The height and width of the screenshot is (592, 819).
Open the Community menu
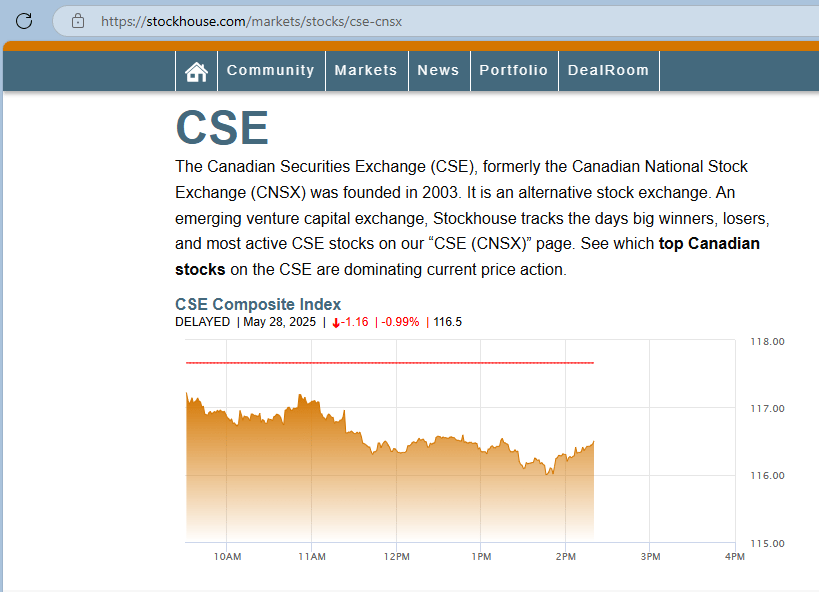(x=270, y=70)
